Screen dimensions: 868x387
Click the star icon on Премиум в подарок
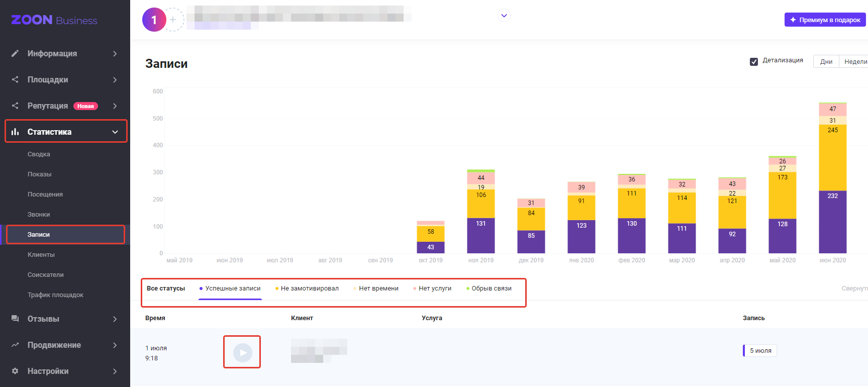click(x=793, y=20)
